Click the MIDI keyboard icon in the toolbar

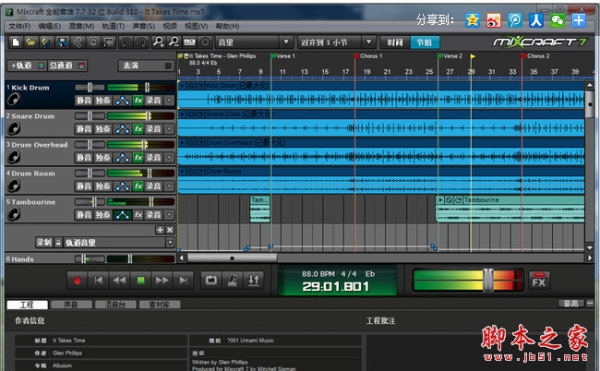coord(189,42)
